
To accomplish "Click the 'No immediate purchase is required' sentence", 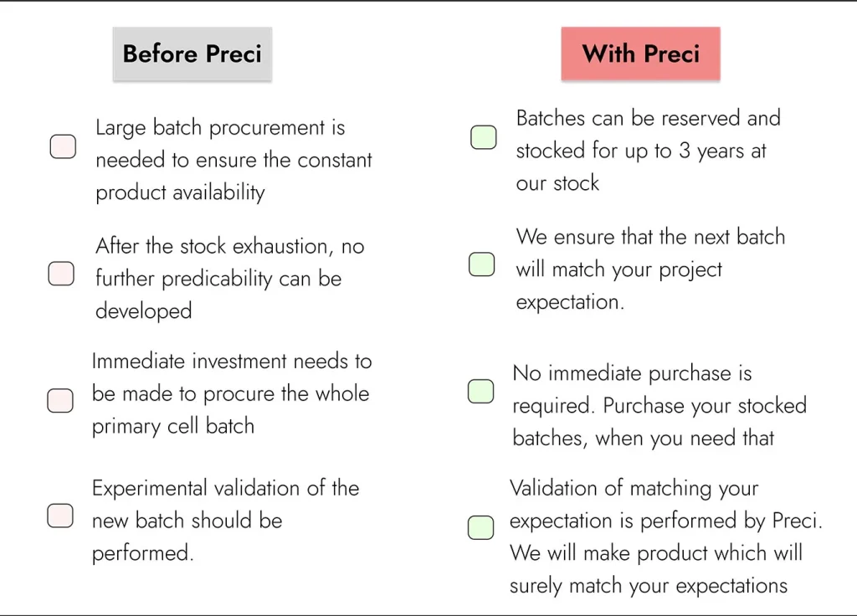I will click(x=632, y=373).
